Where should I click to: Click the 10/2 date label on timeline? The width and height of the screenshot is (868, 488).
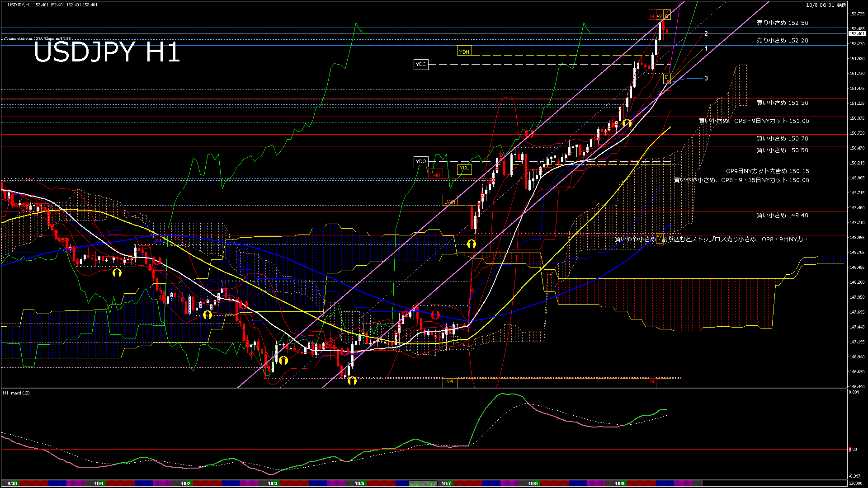tap(186, 483)
